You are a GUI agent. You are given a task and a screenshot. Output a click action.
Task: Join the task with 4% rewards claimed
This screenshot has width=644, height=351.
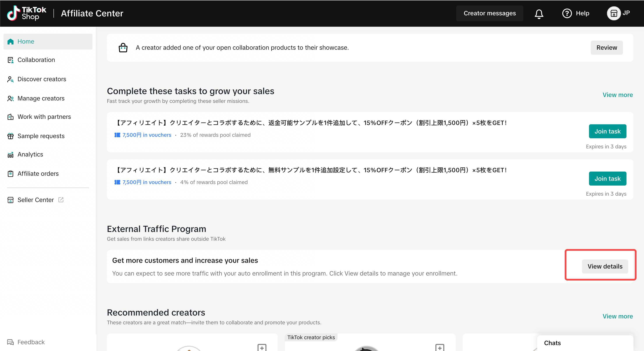pos(607,179)
